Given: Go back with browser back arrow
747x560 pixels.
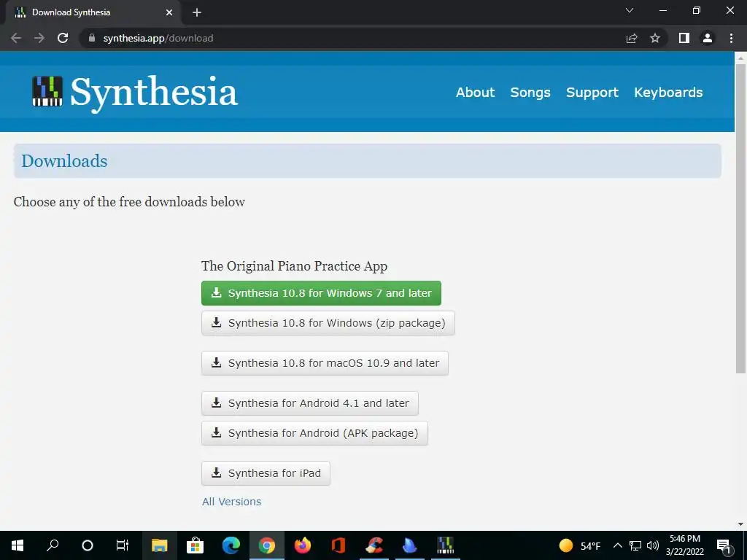Looking at the screenshot, I should (16, 38).
